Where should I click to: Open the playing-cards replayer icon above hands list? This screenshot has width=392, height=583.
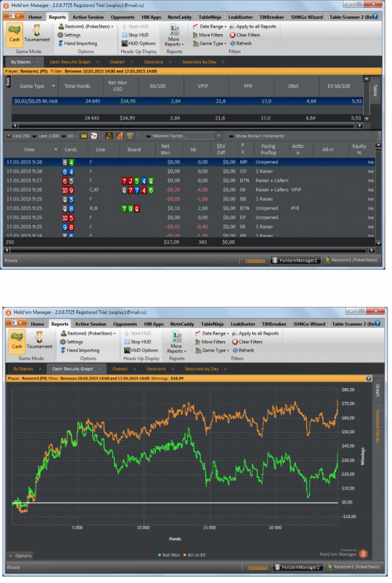tap(94, 136)
